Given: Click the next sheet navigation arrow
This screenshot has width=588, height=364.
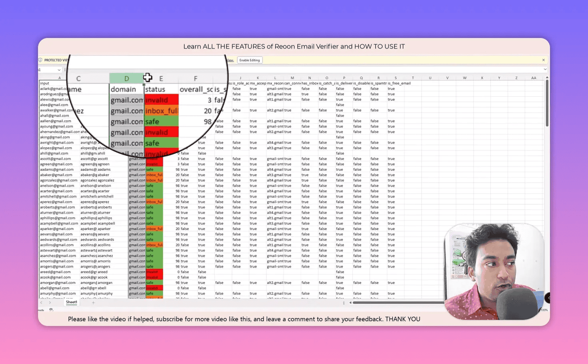Looking at the screenshot, I should pos(50,302).
